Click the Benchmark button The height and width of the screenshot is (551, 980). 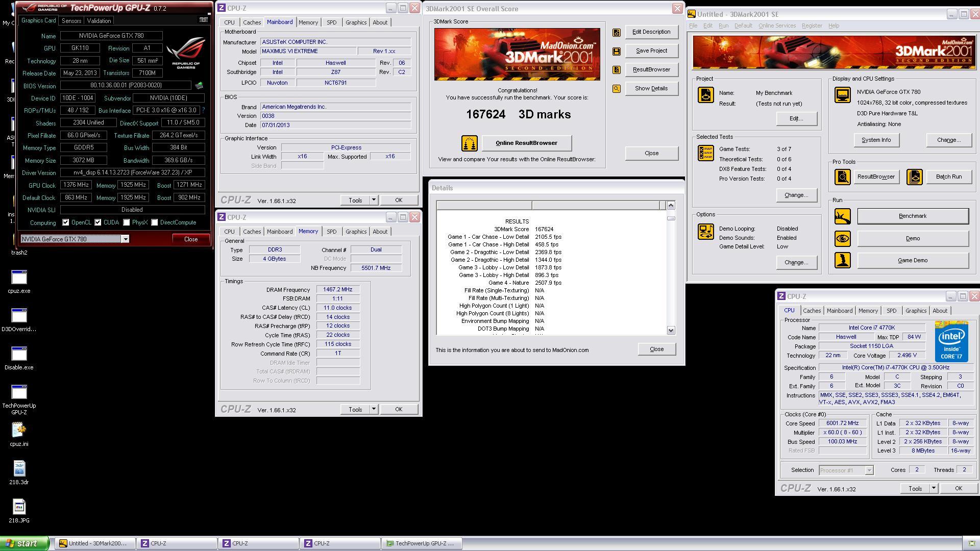pos(913,216)
